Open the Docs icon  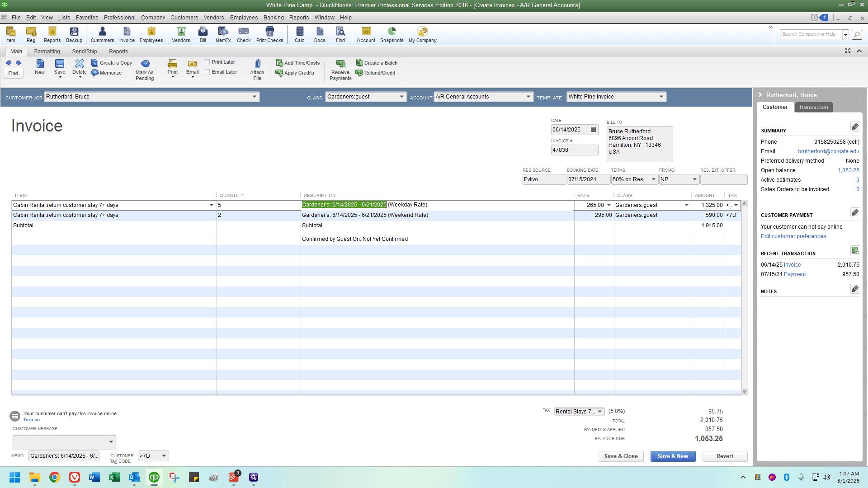pos(320,35)
